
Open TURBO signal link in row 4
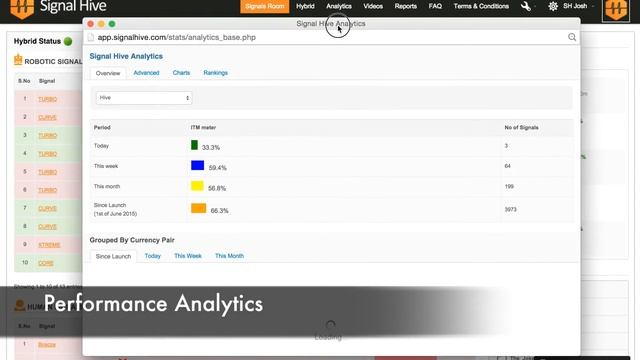(47, 154)
